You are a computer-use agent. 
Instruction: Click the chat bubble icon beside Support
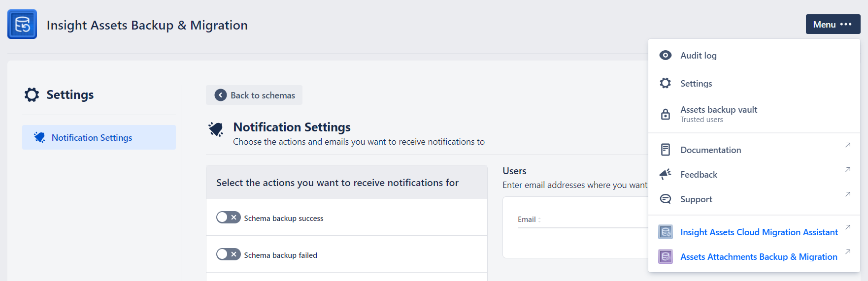click(x=666, y=199)
